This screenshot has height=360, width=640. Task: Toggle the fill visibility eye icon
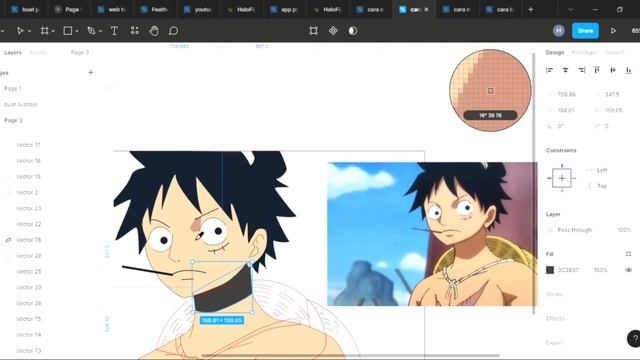tap(629, 270)
